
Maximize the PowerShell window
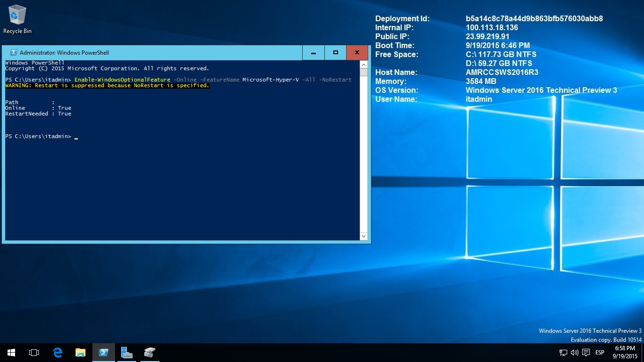[336, 53]
